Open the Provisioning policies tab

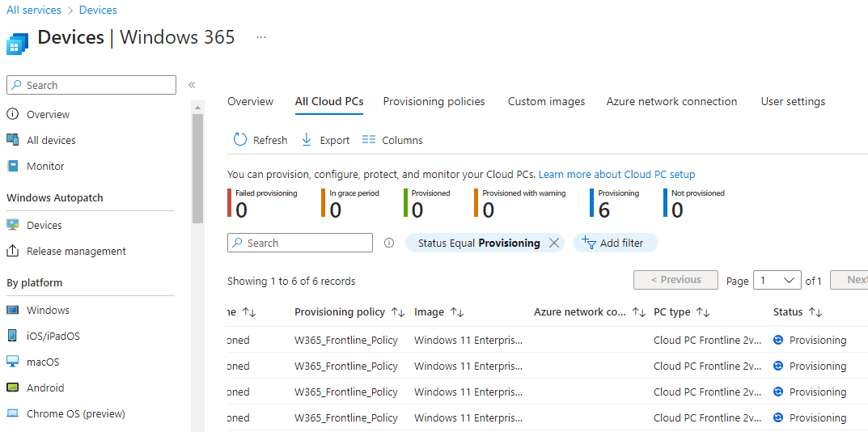click(434, 101)
